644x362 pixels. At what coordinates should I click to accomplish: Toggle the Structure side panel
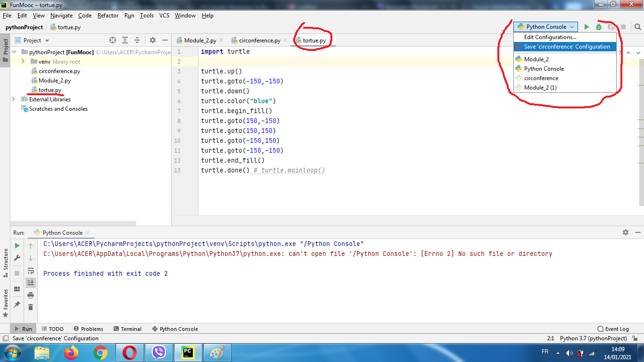[5, 263]
